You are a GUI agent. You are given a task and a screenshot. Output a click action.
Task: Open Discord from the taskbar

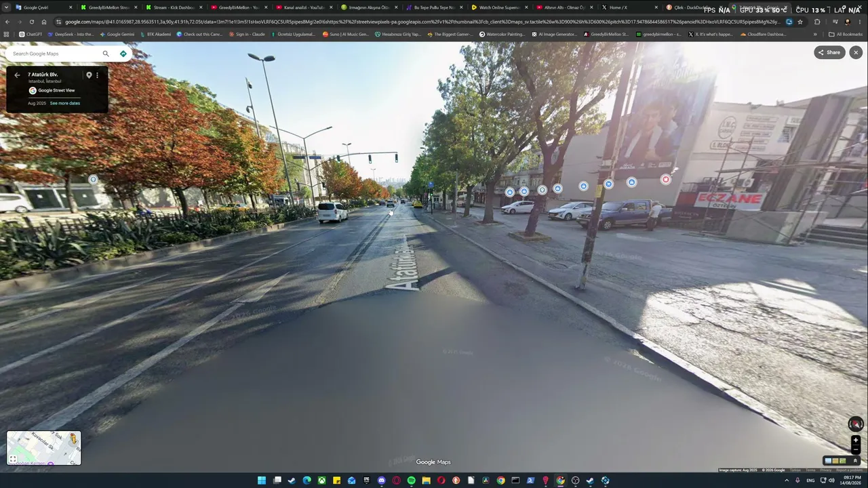point(381,481)
